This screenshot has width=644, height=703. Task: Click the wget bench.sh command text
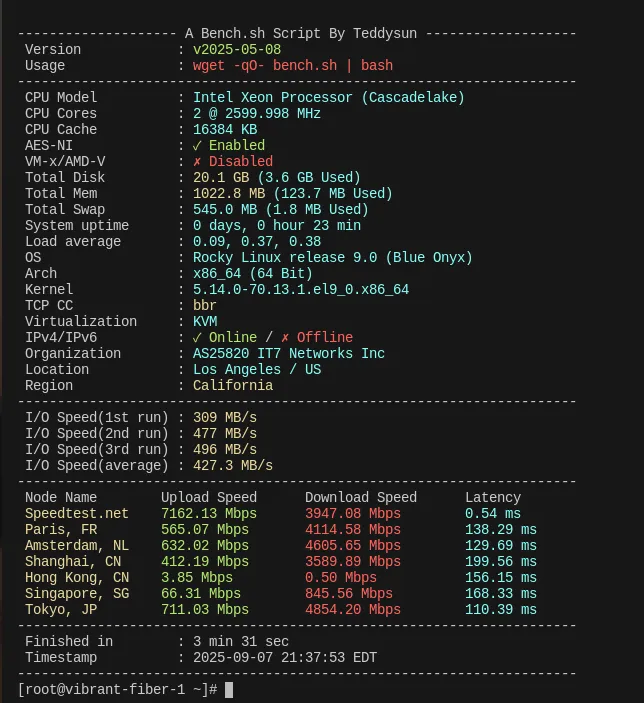coord(292,65)
